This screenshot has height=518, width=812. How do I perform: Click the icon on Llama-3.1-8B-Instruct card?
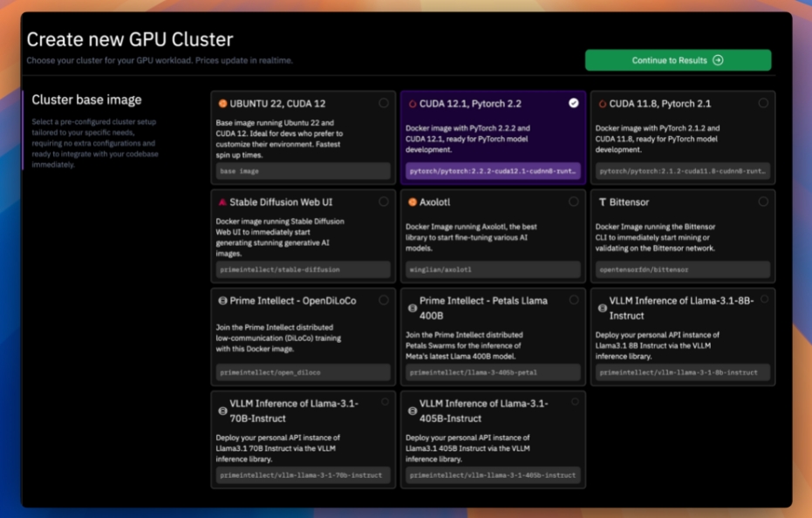pos(603,308)
